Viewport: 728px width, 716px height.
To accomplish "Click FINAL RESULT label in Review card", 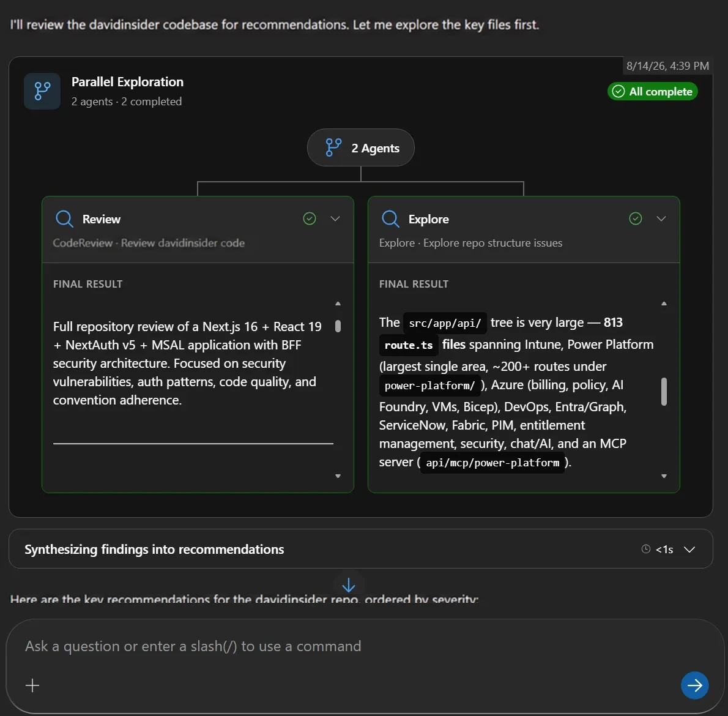I will point(87,284).
